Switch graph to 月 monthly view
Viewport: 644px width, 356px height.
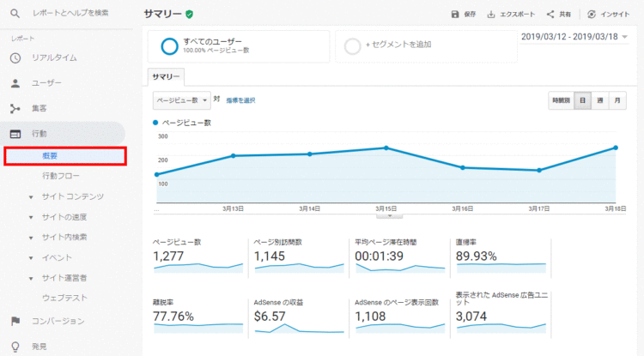(617, 100)
